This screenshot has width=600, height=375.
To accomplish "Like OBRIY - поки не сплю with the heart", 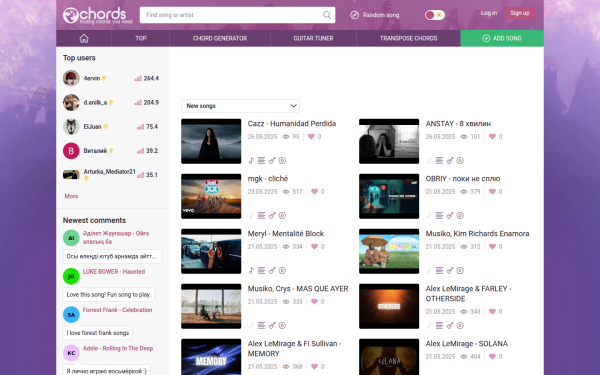I will pos(492,192).
